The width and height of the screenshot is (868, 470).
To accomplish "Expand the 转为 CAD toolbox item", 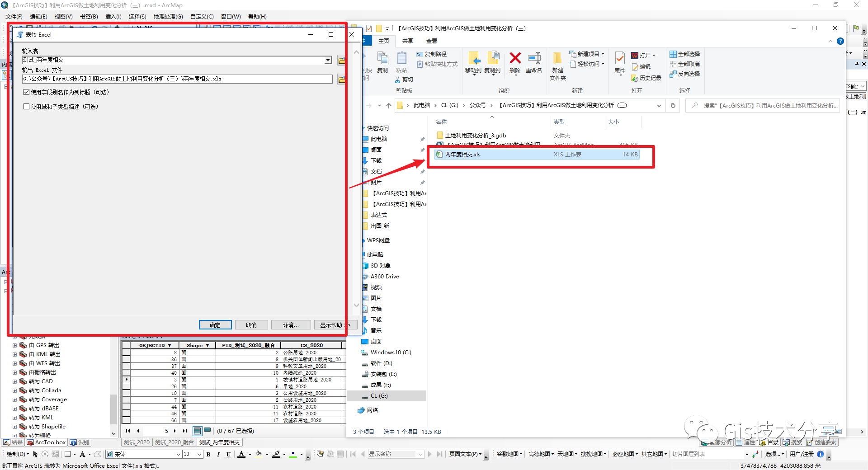I will (x=14, y=381).
